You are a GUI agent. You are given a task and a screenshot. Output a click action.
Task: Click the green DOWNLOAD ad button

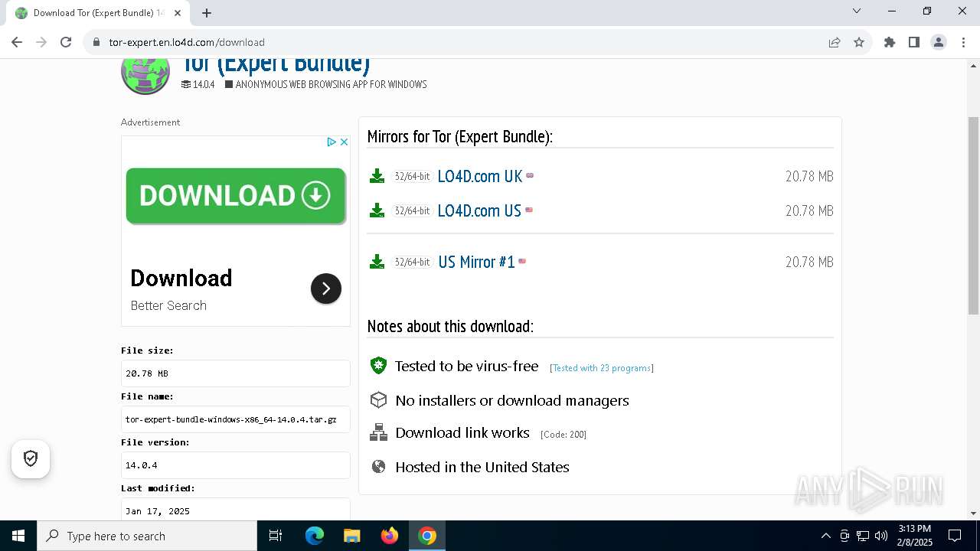click(x=236, y=196)
